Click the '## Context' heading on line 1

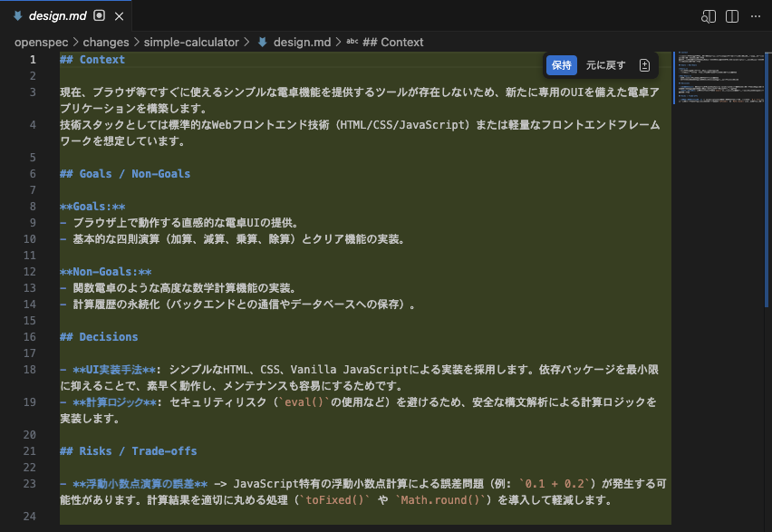(x=92, y=60)
